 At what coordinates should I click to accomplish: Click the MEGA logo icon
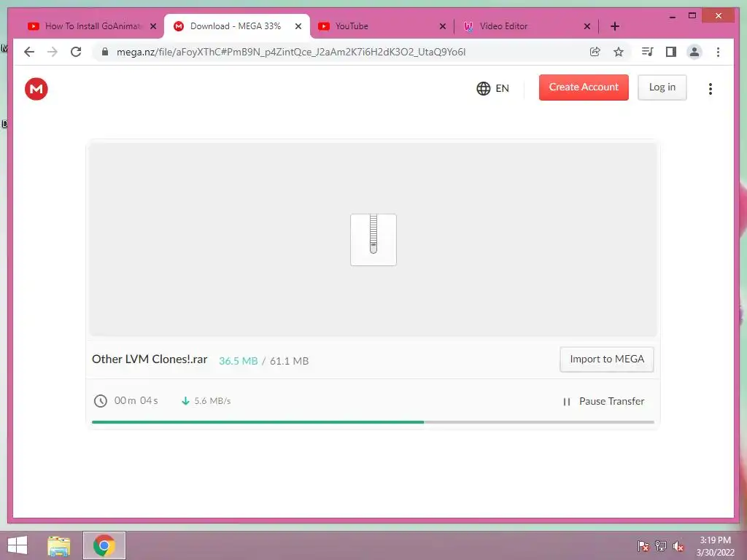(x=36, y=88)
